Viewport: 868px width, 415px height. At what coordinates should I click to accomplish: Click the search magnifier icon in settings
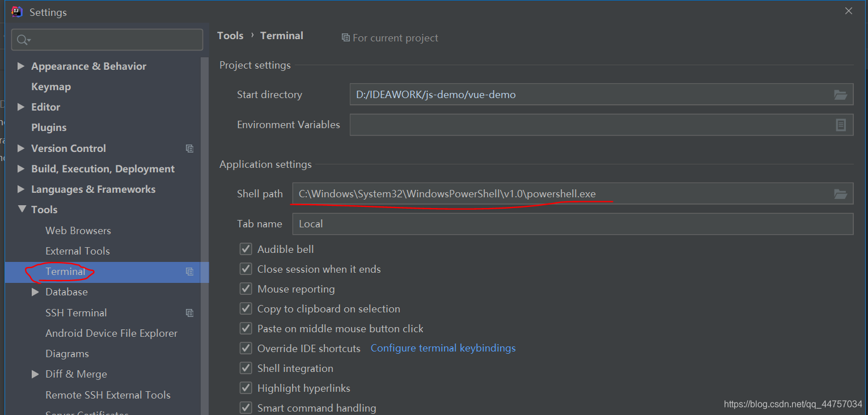click(x=23, y=40)
